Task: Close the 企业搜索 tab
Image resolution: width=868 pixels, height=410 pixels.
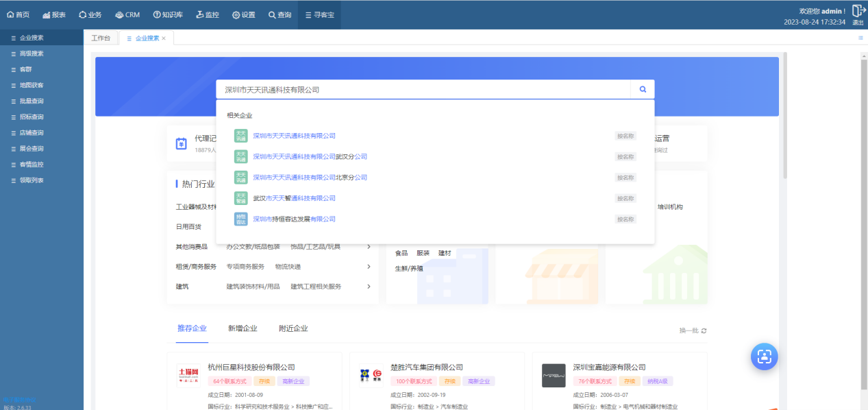Action: pyautogui.click(x=164, y=38)
